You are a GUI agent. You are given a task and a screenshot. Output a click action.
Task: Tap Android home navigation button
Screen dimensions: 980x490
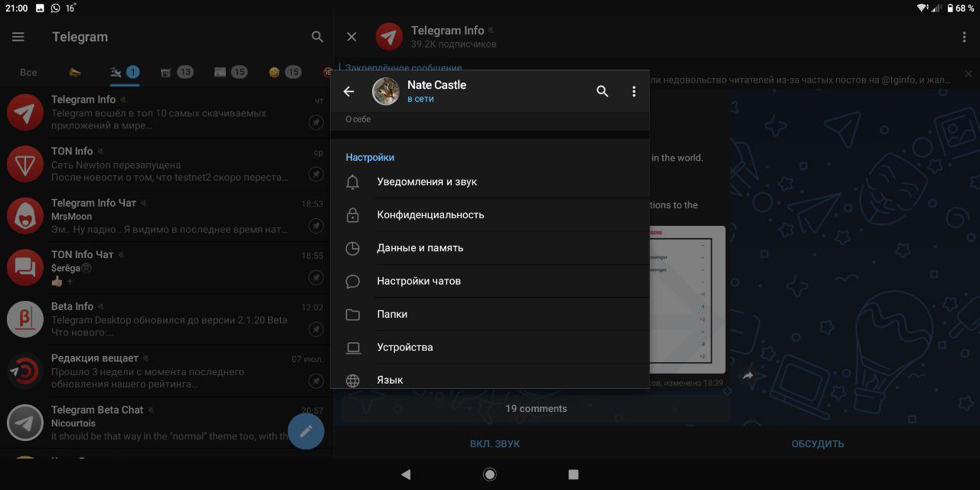click(x=490, y=475)
